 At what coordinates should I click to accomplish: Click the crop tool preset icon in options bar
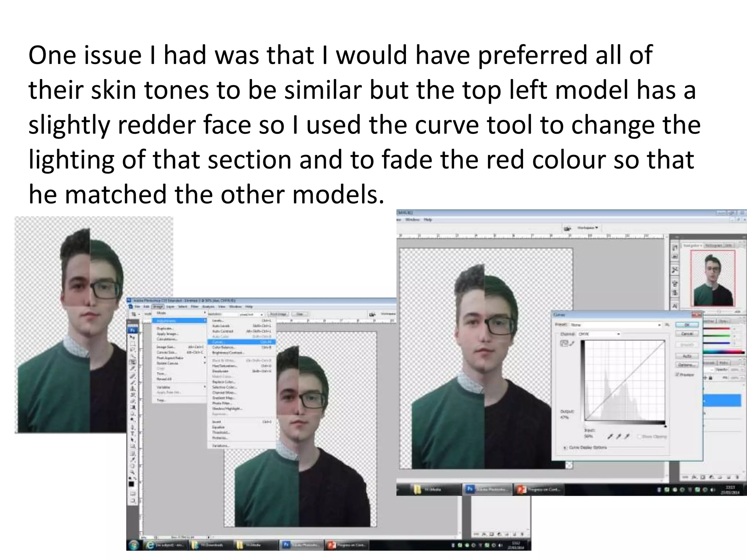(x=135, y=314)
